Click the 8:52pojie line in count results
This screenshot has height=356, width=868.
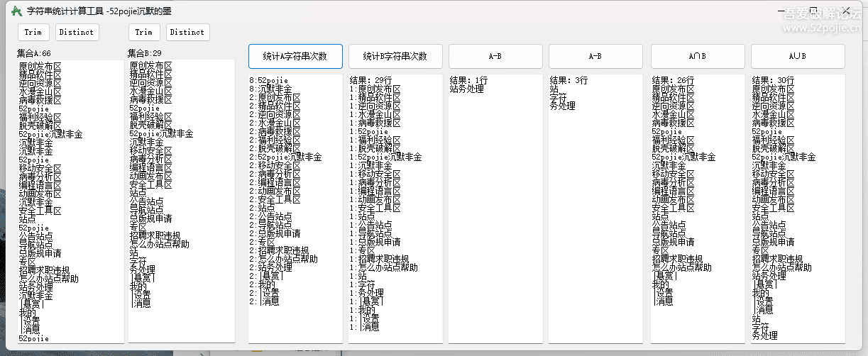tap(269, 81)
